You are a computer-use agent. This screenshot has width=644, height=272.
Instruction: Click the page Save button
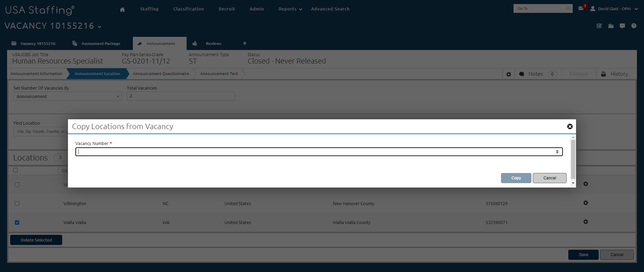[x=583, y=254]
